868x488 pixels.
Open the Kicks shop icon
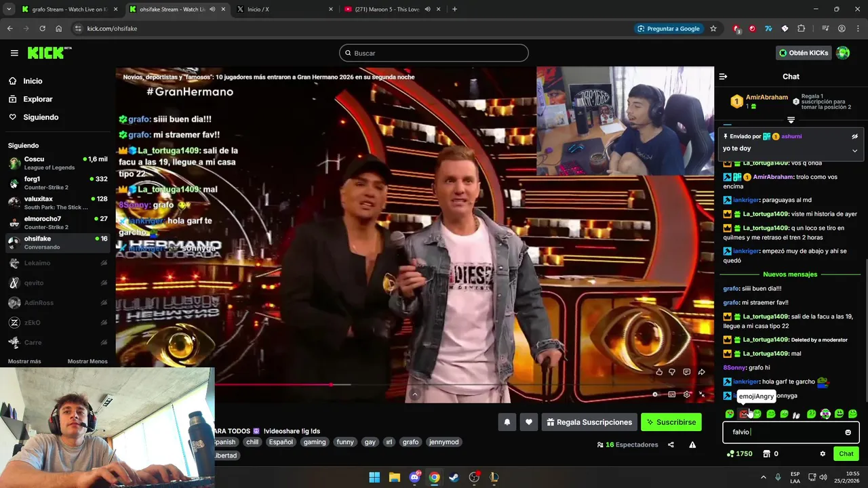[x=767, y=454]
